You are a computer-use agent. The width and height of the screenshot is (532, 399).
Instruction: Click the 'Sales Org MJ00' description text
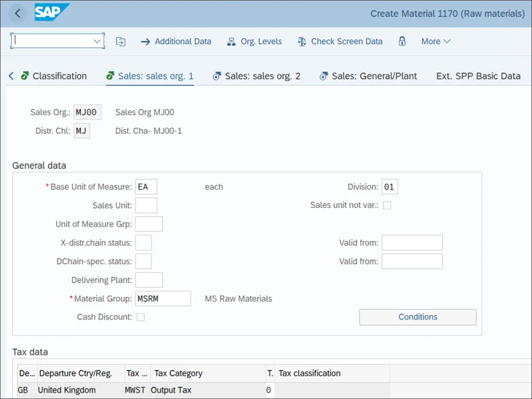(x=144, y=112)
